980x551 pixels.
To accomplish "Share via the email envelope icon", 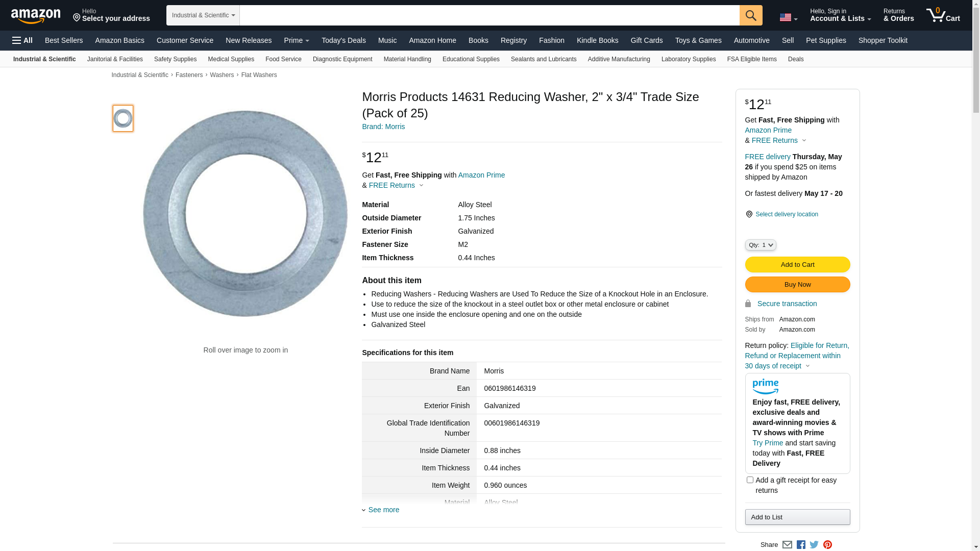I will point(787,545).
